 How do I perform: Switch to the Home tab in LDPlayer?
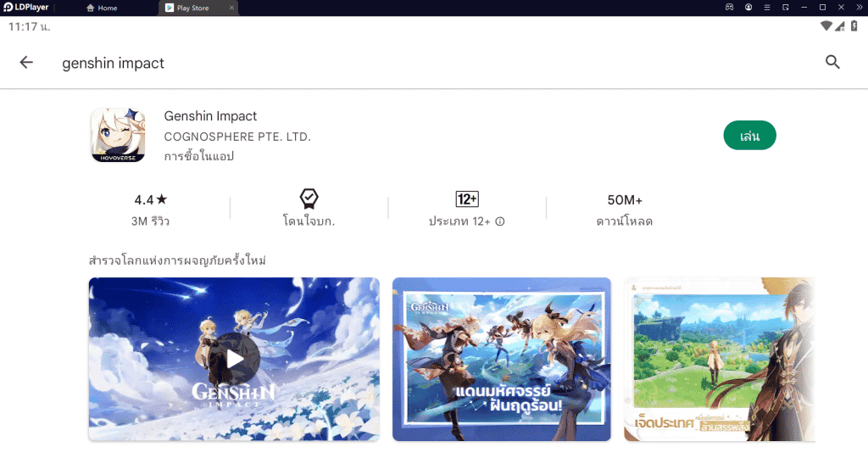click(x=102, y=8)
